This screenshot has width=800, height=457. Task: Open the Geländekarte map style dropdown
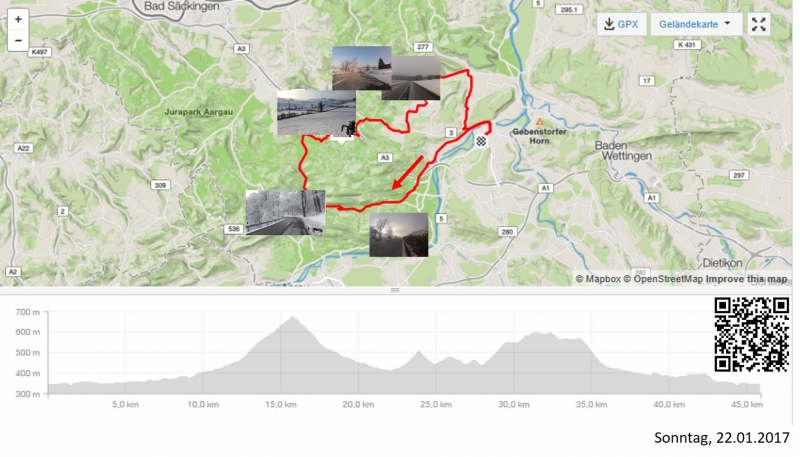click(696, 24)
